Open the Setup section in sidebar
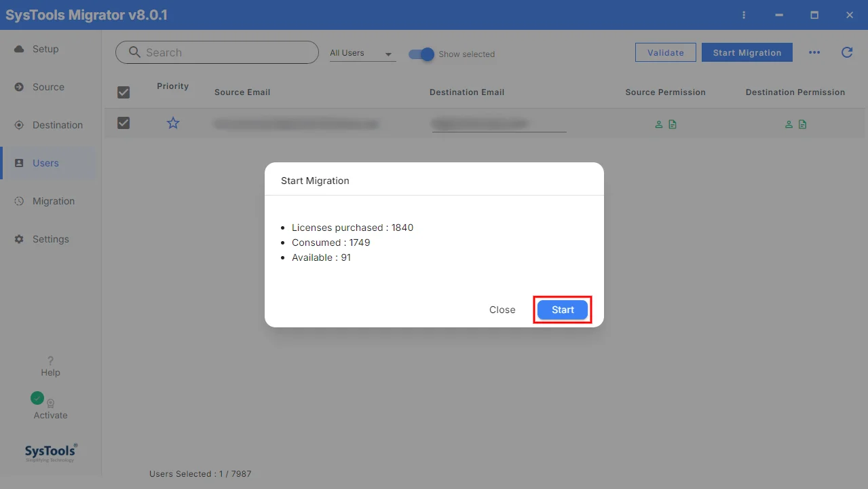The image size is (868, 489). 45,49
